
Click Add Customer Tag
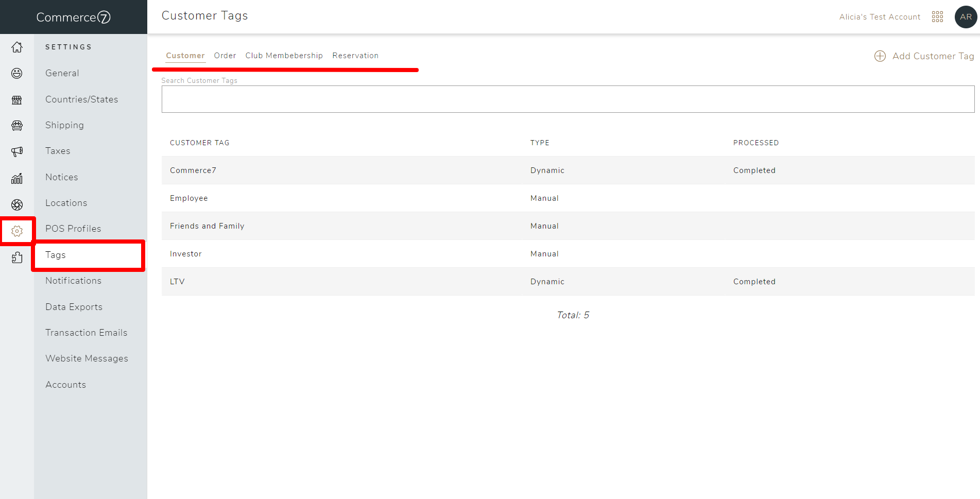[x=923, y=56]
